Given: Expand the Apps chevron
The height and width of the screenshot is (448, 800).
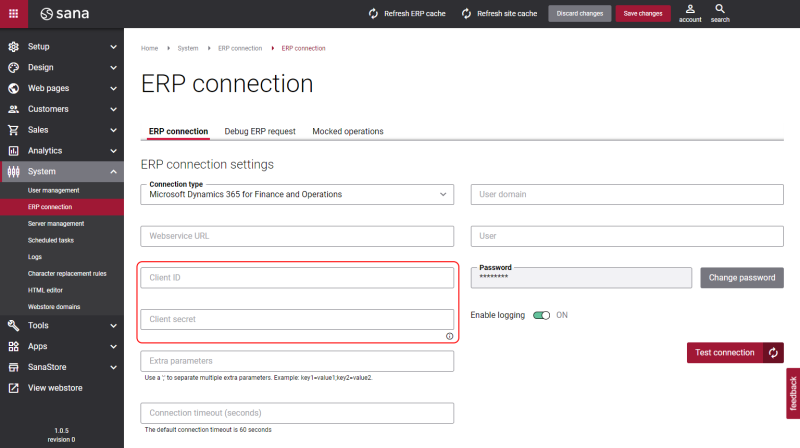Looking at the screenshot, I should click(113, 347).
